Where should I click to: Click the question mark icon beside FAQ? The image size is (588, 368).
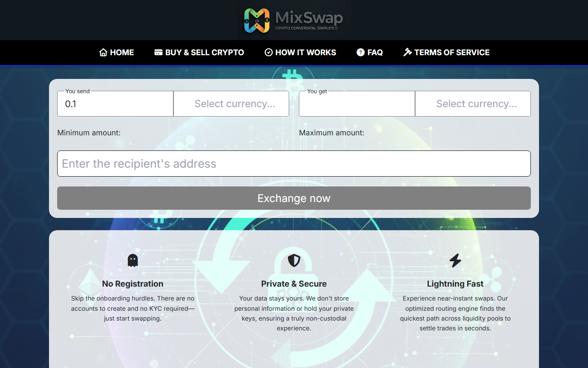[361, 52]
